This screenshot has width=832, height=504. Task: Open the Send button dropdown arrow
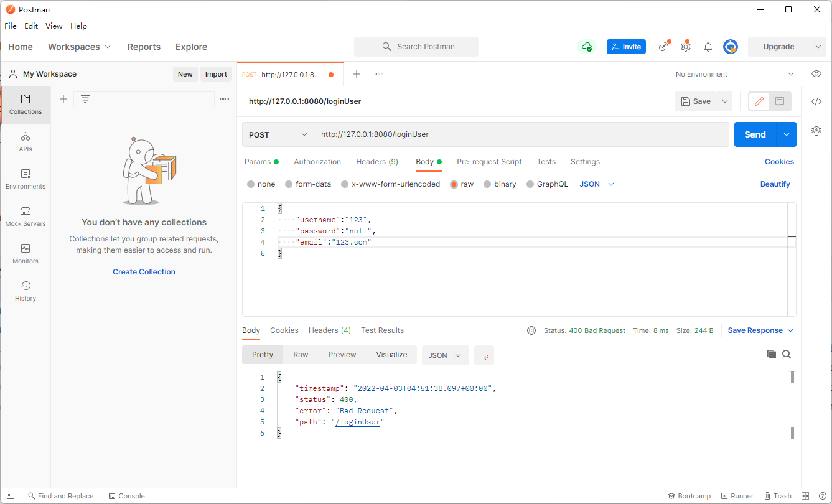click(787, 134)
